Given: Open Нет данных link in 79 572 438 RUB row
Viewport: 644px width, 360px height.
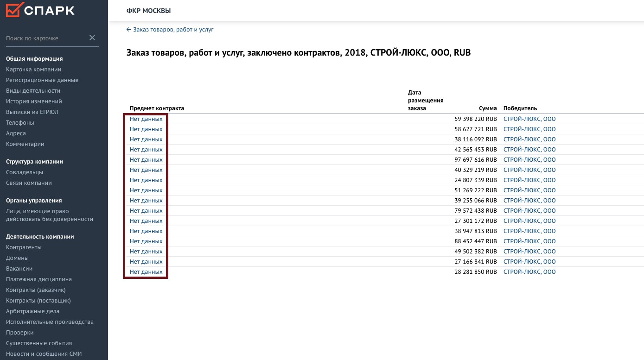Looking at the screenshot, I should click(x=146, y=211).
